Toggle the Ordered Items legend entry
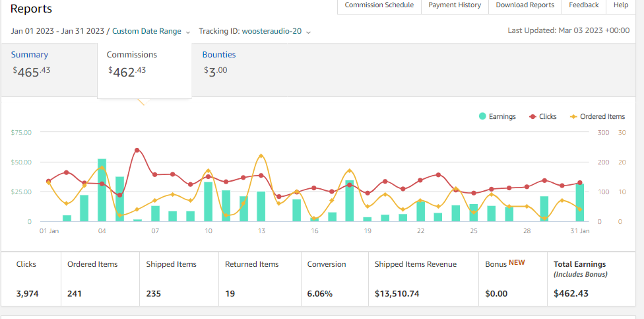 point(598,116)
